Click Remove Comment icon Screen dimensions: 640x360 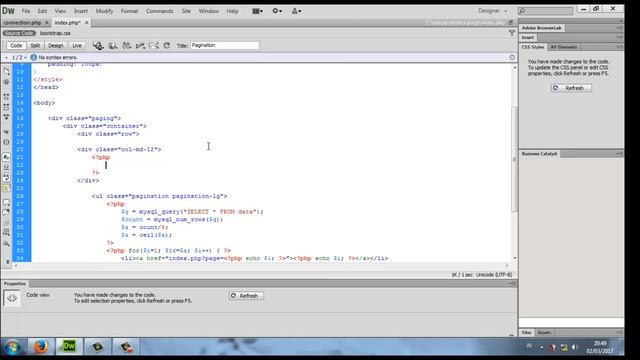coord(6,212)
